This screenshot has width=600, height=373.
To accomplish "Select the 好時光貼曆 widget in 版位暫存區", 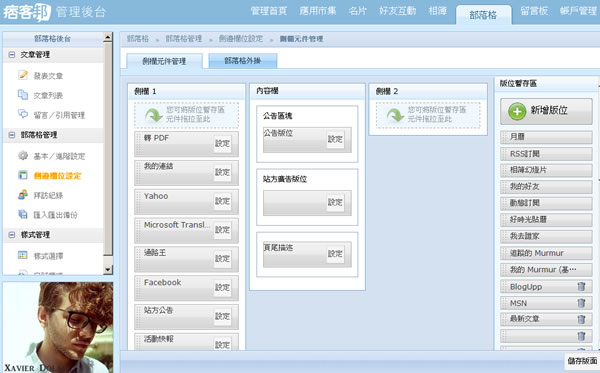I will [x=546, y=220].
